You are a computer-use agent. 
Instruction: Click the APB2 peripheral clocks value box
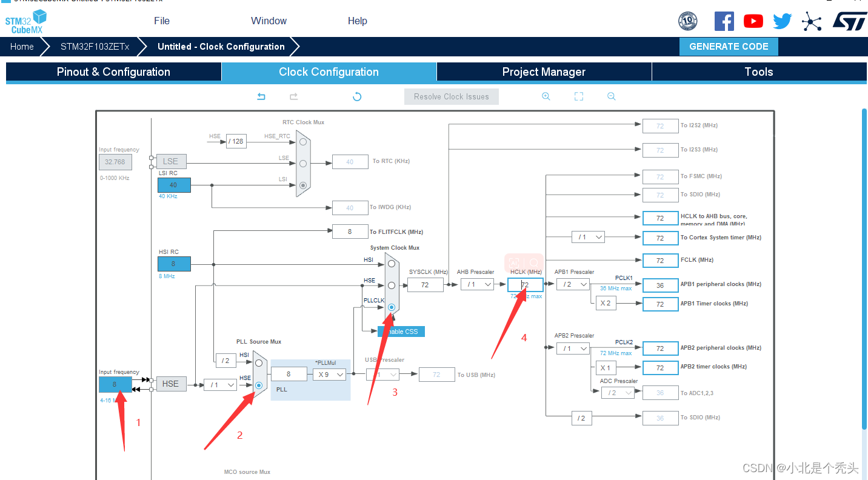point(660,348)
